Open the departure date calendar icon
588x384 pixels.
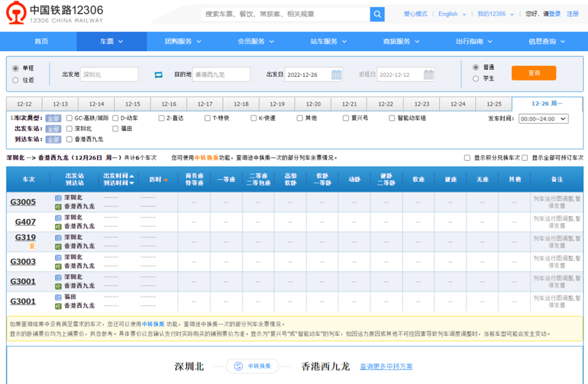click(336, 75)
